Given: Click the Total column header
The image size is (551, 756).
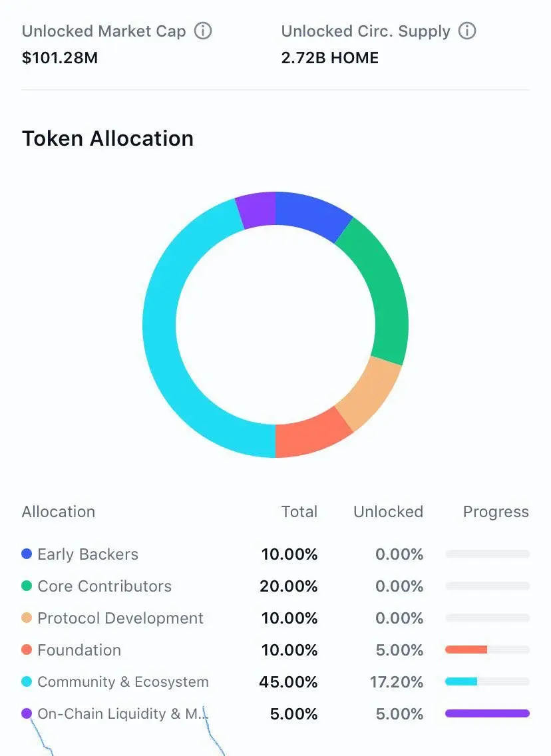Looking at the screenshot, I should (x=299, y=512).
